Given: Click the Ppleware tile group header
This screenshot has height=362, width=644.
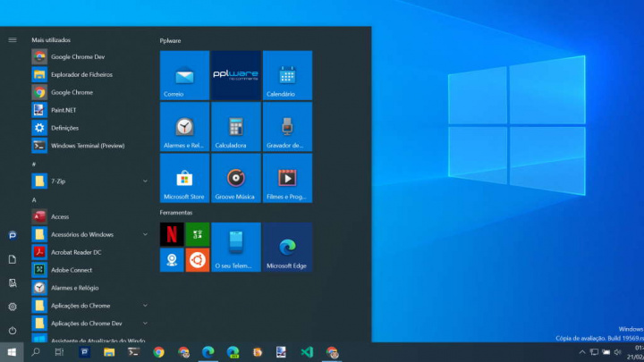Looking at the screenshot, I should (x=169, y=40).
